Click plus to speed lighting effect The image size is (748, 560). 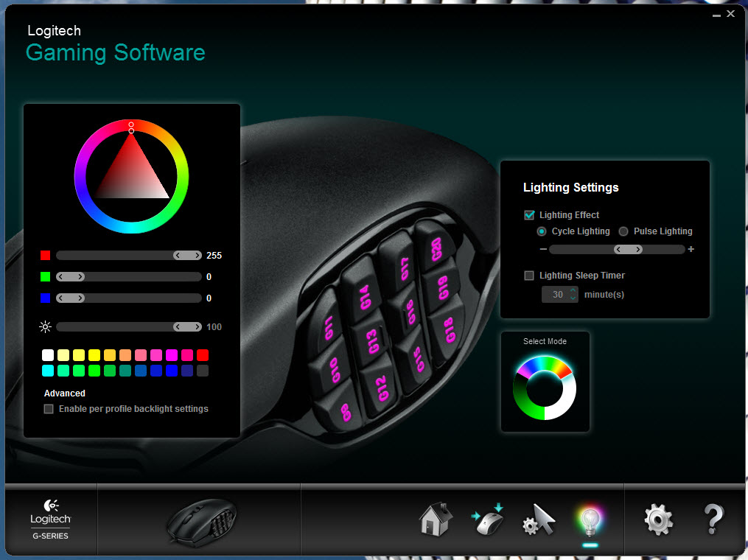[691, 249]
